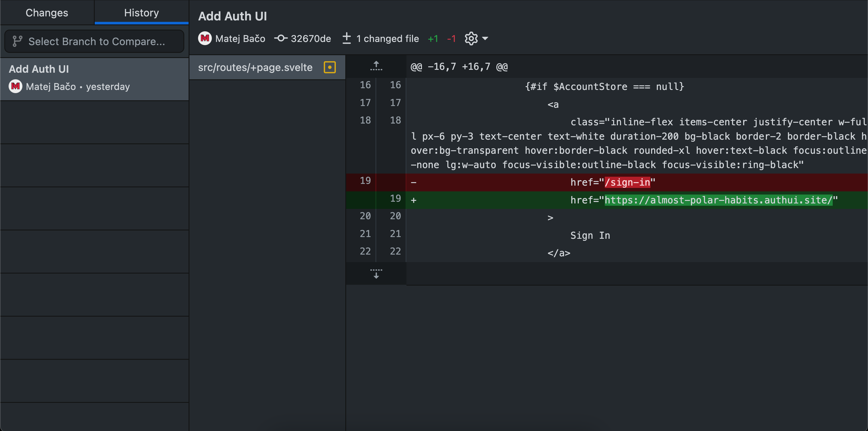
Task: Switch to the Changes tab
Action: click(47, 13)
